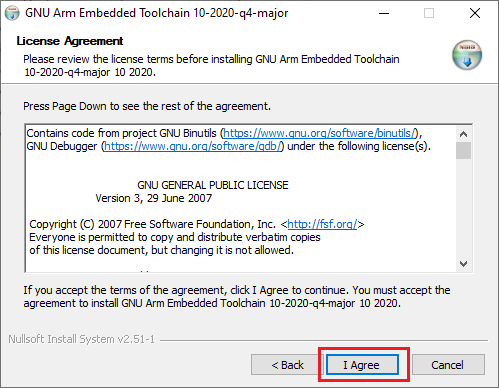The image size is (499, 388).
Task: Click the window title bar text
Action: 157,13
